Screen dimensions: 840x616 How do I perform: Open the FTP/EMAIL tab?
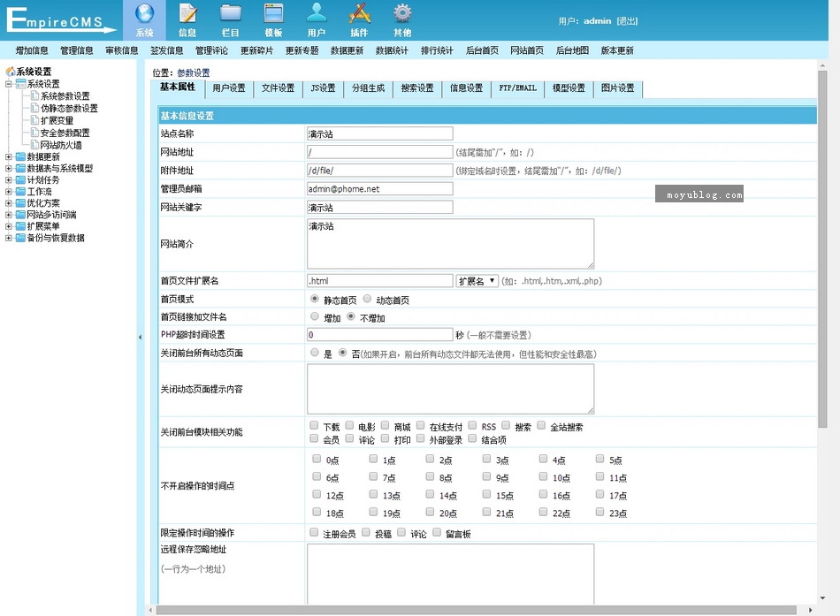click(x=517, y=88)
